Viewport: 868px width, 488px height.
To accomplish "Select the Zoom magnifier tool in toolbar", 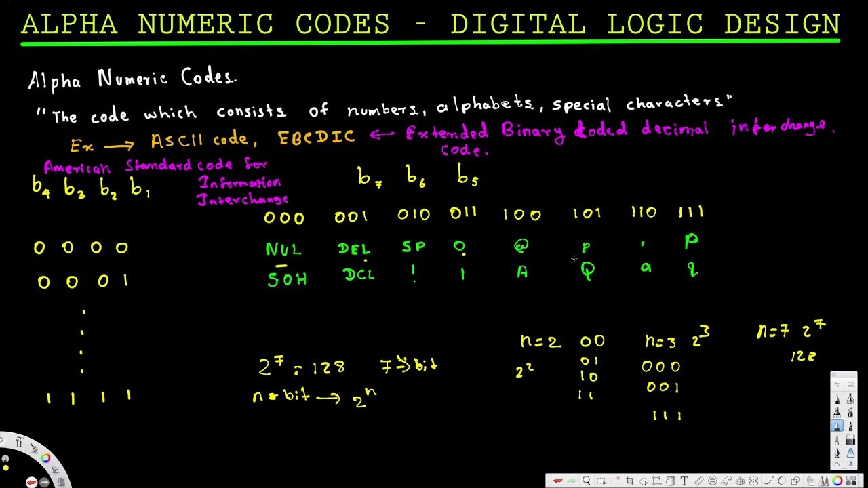I will pos(587,481).
